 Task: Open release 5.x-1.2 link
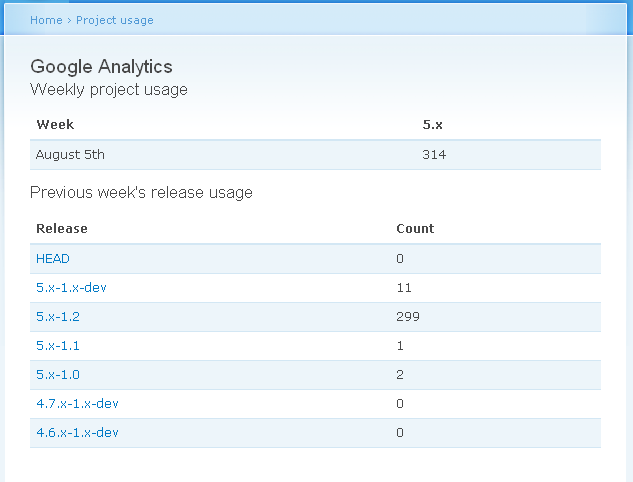coord(58,317)
